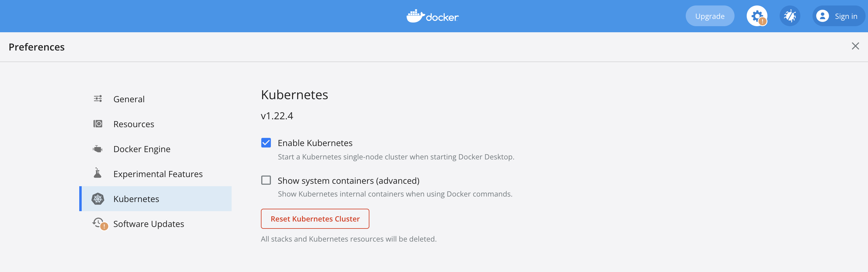Click the user avatar icon beside Sign in

pos(823,16)
